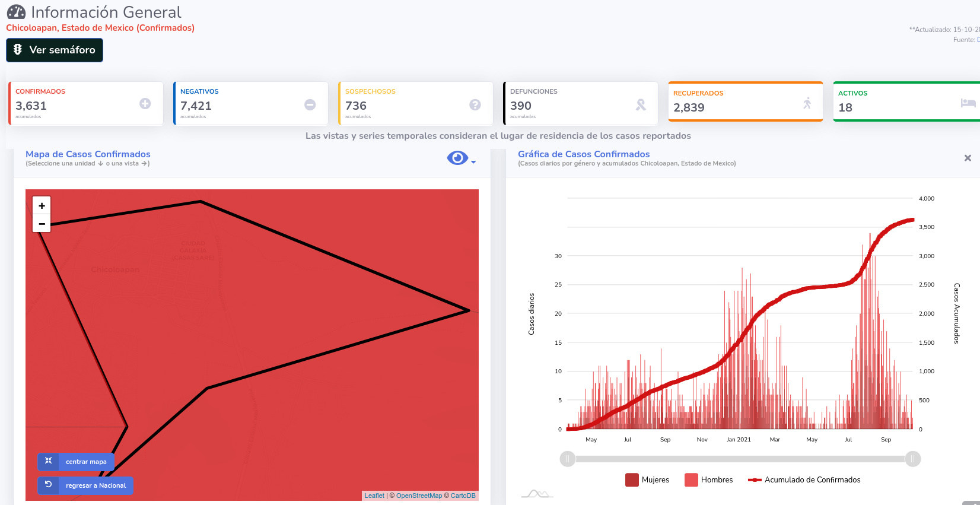The width and height of the screenshot is (980, 505).
Task: Click the traffic light icon in Ver semáforo
Action: [x=18, y=49]
